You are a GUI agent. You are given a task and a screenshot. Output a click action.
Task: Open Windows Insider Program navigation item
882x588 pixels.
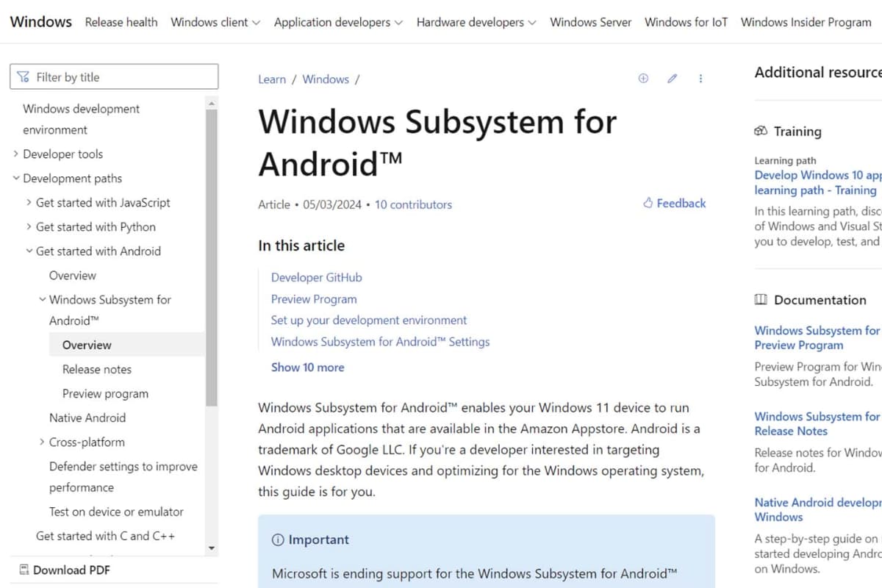coord(806,22)
